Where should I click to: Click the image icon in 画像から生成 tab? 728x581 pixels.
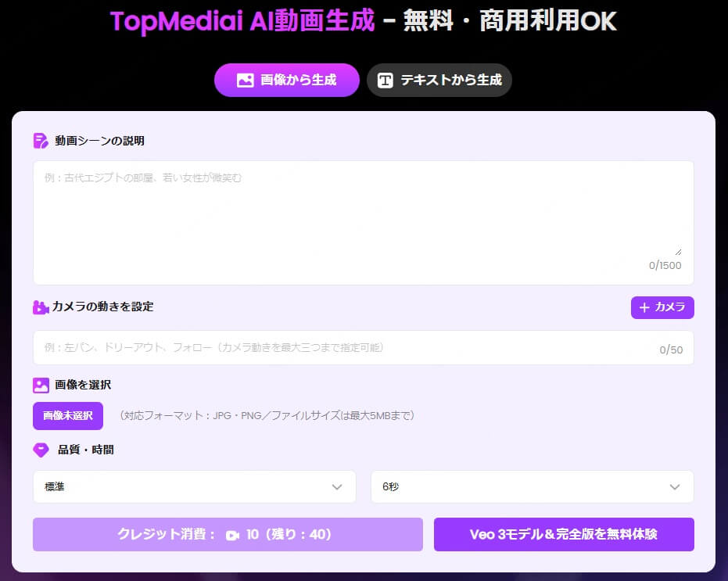(x=246, y=81)
